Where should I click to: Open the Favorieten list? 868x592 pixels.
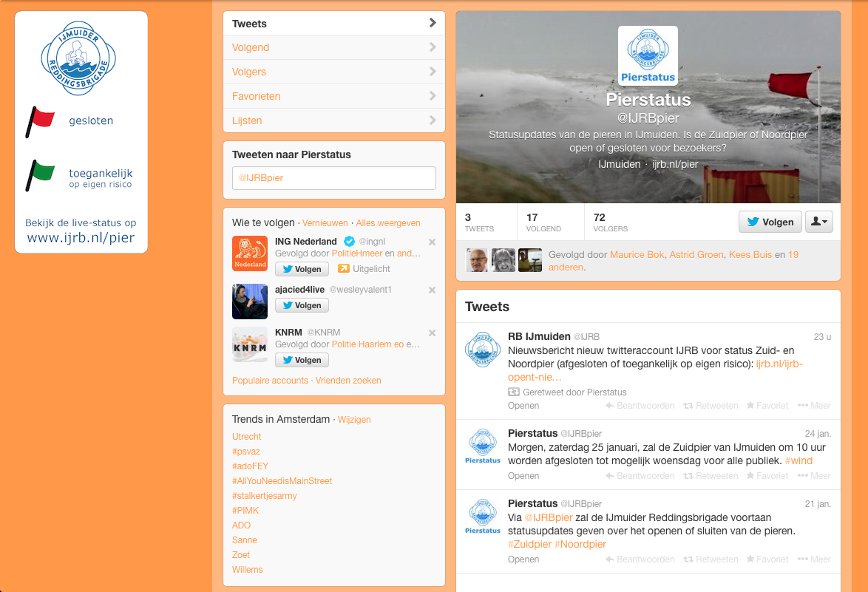[x=333, y=96]
